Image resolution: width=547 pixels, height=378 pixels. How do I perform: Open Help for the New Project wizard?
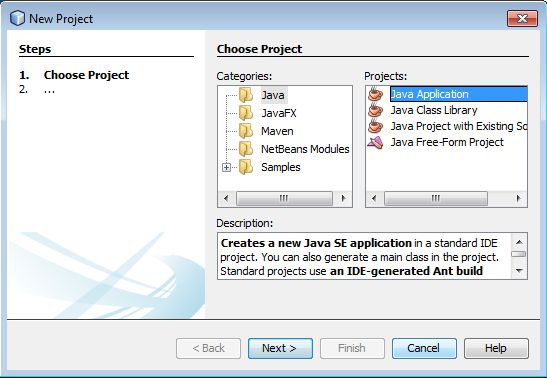(496, 348)
